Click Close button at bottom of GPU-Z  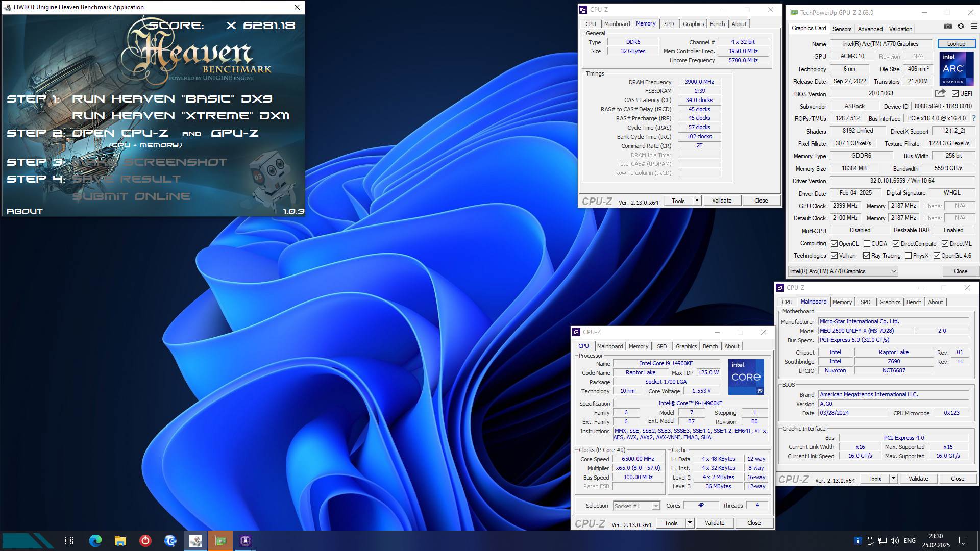960,271
